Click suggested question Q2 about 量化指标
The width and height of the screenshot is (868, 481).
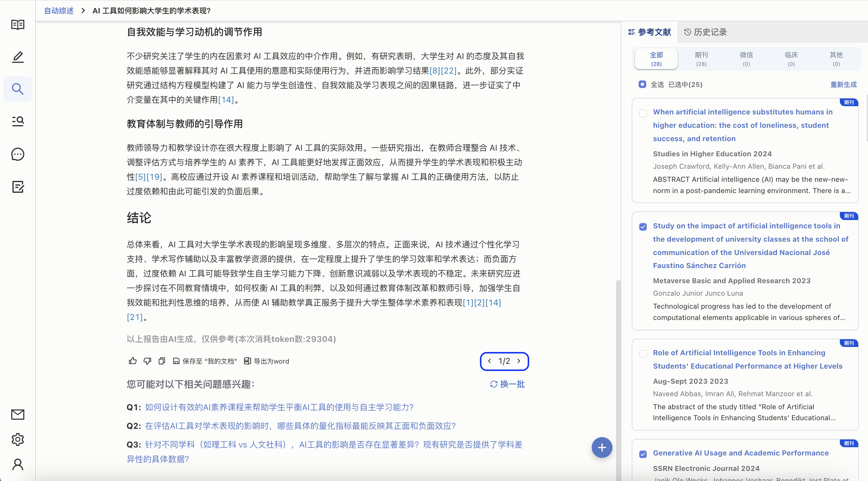click(300, 426)
